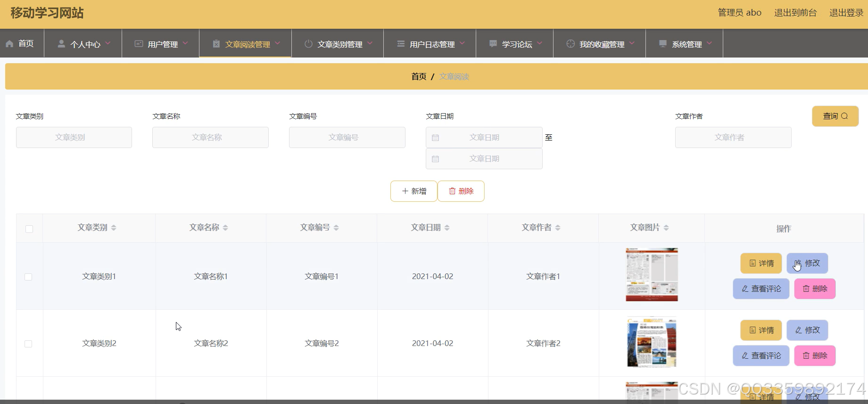Click the 移动学习网站 site title
This screenshot has height=404, width=868.
47,13
